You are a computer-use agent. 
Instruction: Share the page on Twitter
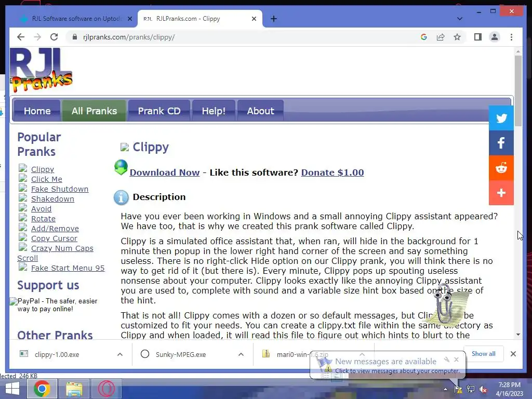click(x=501, y=118)
